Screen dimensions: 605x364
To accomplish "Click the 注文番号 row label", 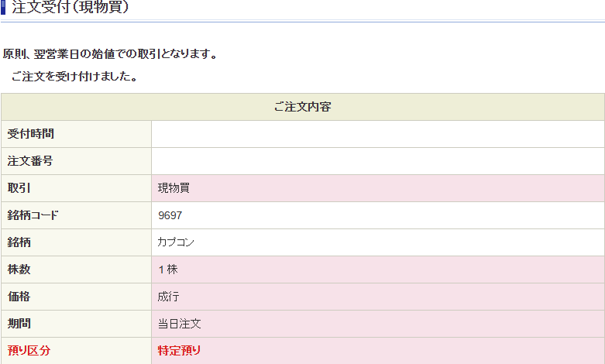I will point(30,161).
